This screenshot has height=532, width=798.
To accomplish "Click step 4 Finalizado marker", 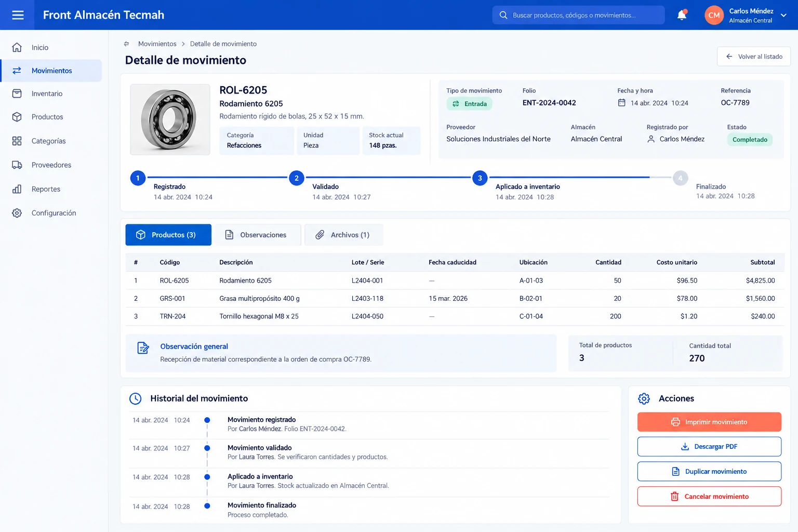I will [x=681, y=178].
